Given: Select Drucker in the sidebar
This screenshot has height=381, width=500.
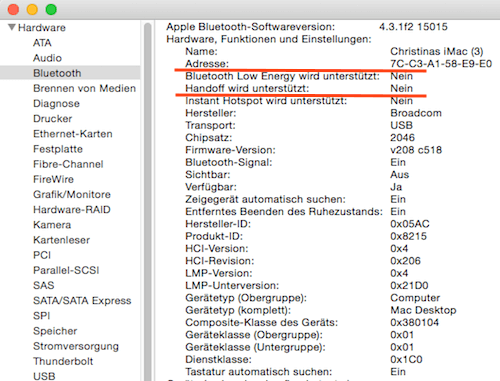Looking at the screenshot, I should point(53,119).
